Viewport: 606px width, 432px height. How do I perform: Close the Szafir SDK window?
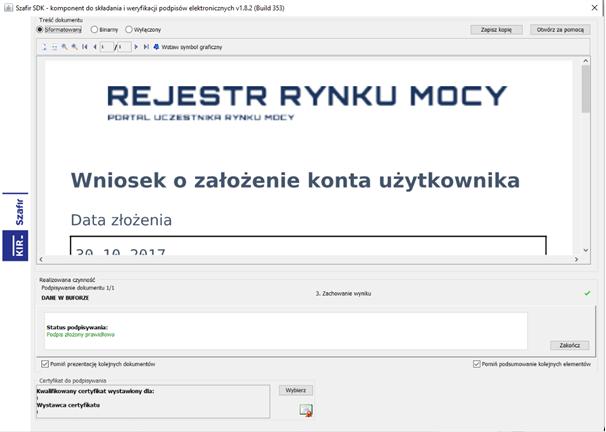[594, 8]
